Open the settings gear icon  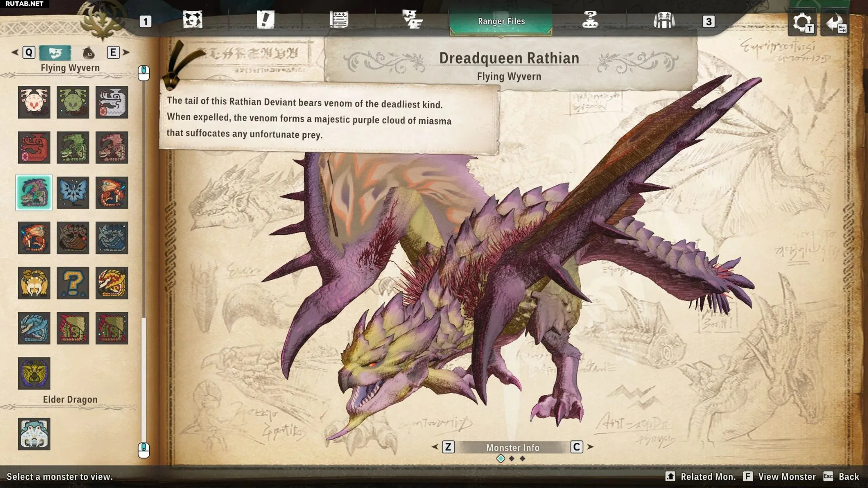click(x=802, y=22)
